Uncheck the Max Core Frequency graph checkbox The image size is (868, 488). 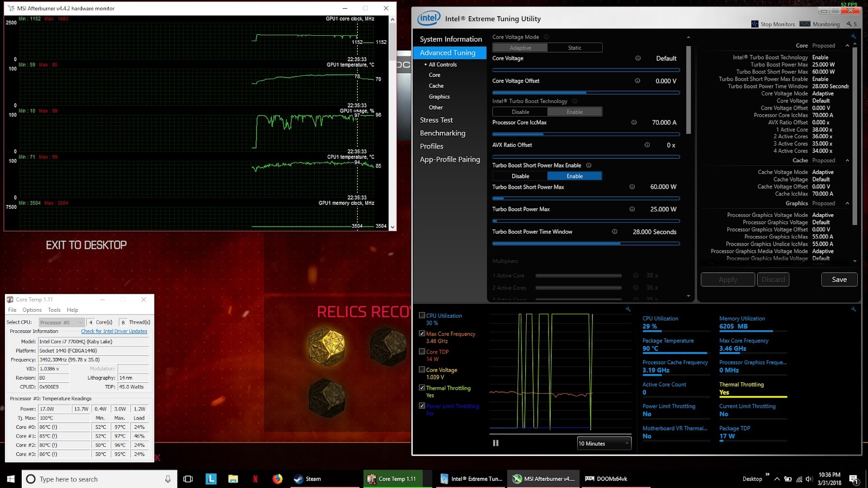[x=422, y=333]
